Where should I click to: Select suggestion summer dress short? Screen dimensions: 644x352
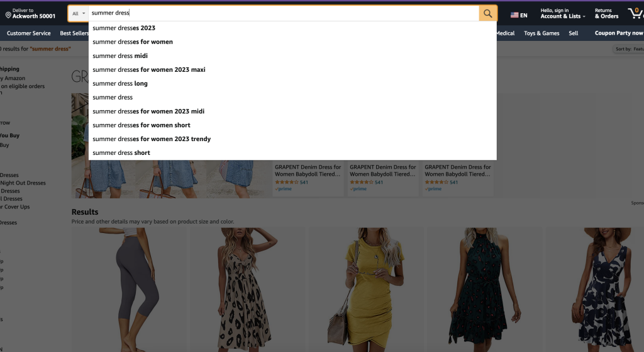292,152
